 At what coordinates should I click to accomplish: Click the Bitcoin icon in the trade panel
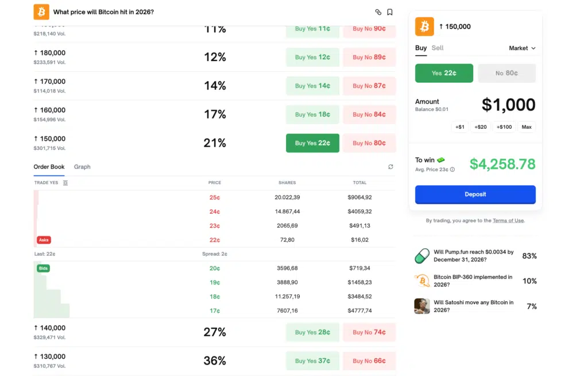tap(424, 26)
